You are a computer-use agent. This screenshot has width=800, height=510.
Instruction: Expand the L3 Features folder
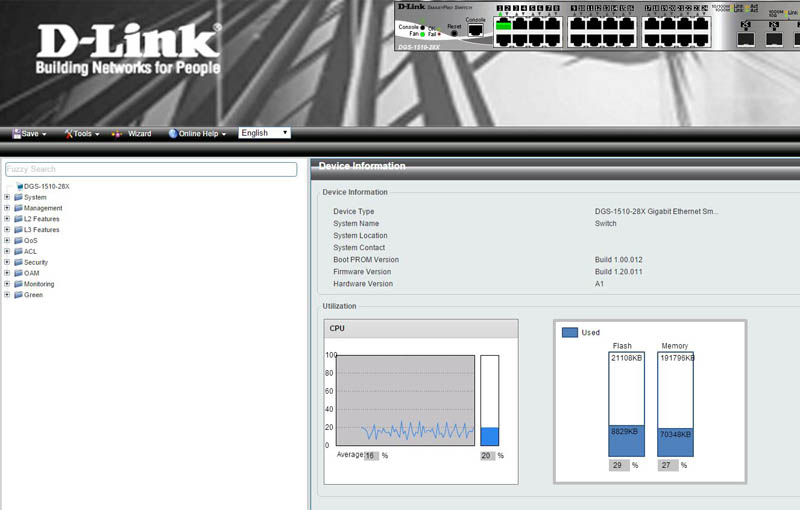tap(7, 230)
